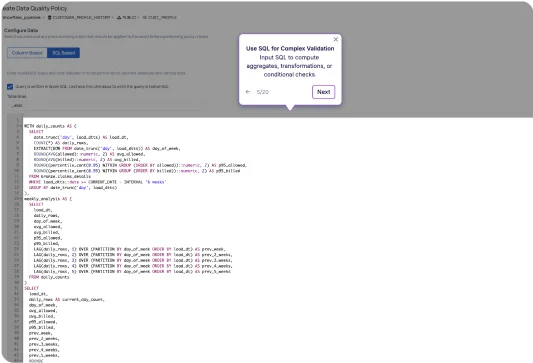The image size is (533, 363).
Task: Click the p95_billed percentile_cont code line
Action: 137,171
